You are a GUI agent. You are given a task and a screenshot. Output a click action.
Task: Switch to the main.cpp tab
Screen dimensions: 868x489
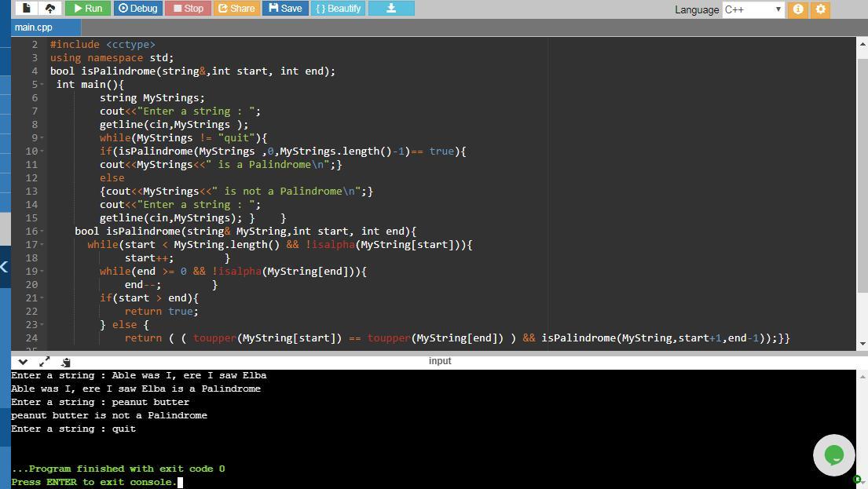tap(34, 27)
